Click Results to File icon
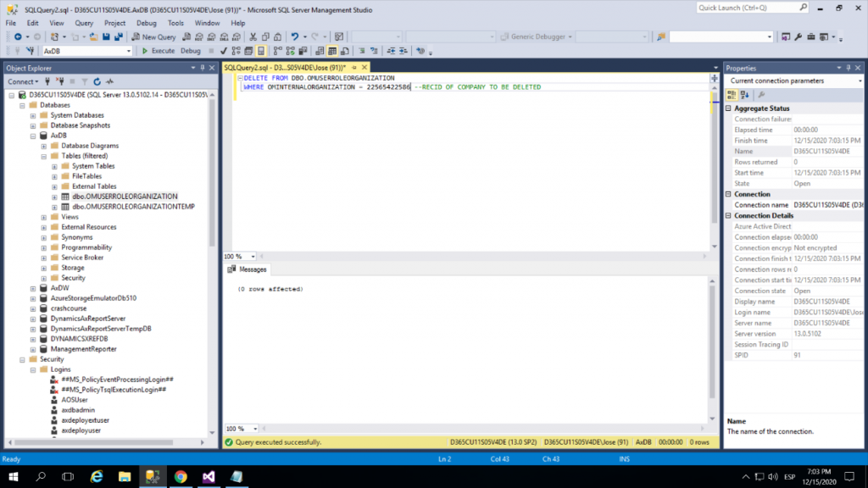868x488 pixels. [345, 51]
